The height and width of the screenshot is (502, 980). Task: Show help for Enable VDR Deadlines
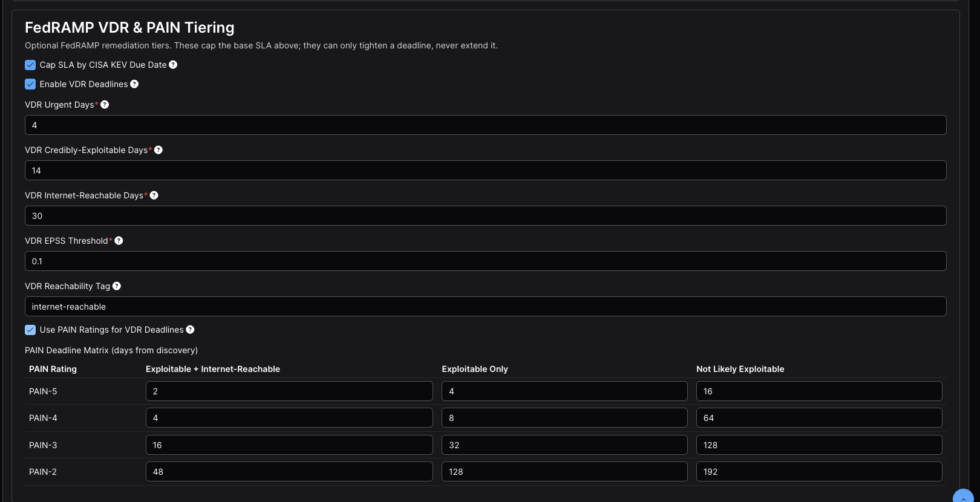(134, 84)
